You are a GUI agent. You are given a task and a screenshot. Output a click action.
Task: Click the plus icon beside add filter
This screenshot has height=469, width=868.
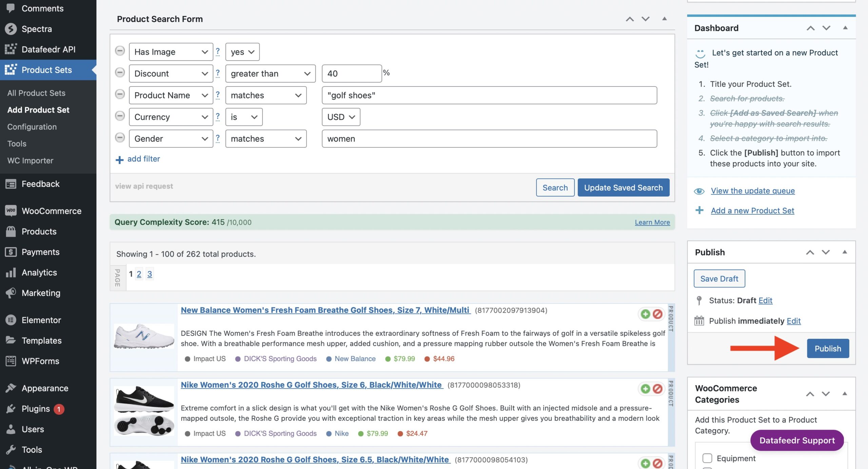pos(119,160)
